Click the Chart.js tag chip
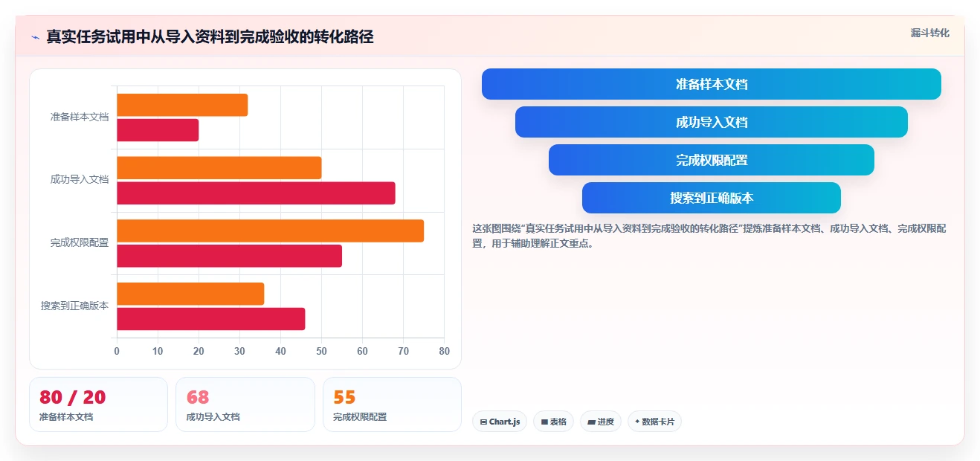Screen dimensions: 980x461 coord(500,422)
